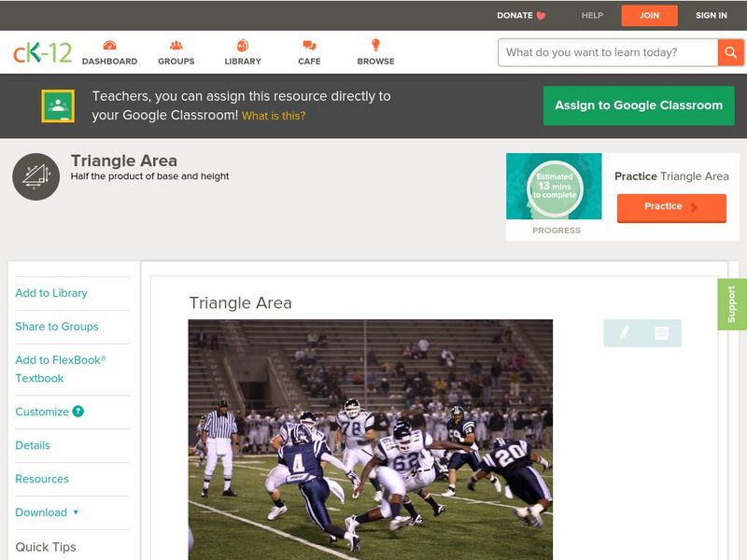This screenshot has width=747, height=560.
Task: Open Groups people icon
Action: (176, 45)
